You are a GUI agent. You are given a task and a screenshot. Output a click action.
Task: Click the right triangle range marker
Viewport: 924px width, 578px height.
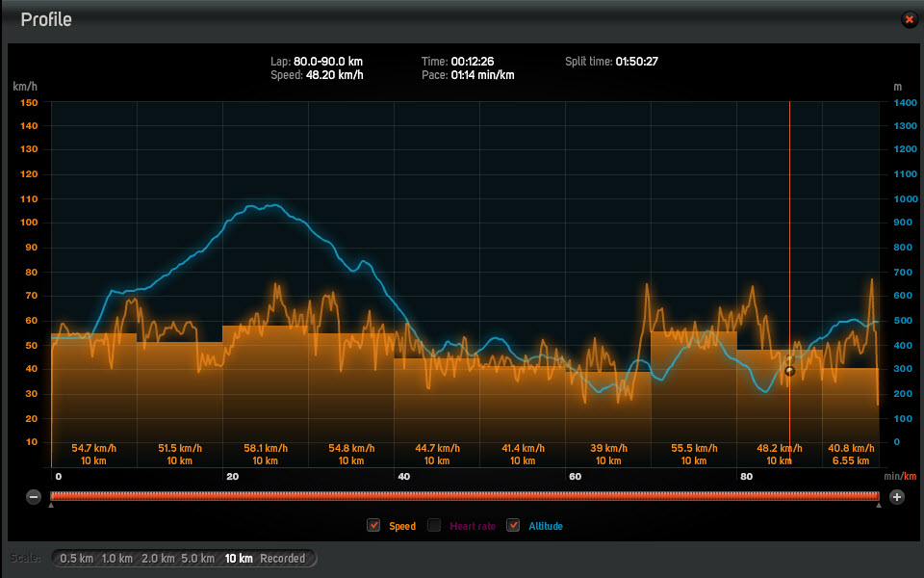coord(879,506)
